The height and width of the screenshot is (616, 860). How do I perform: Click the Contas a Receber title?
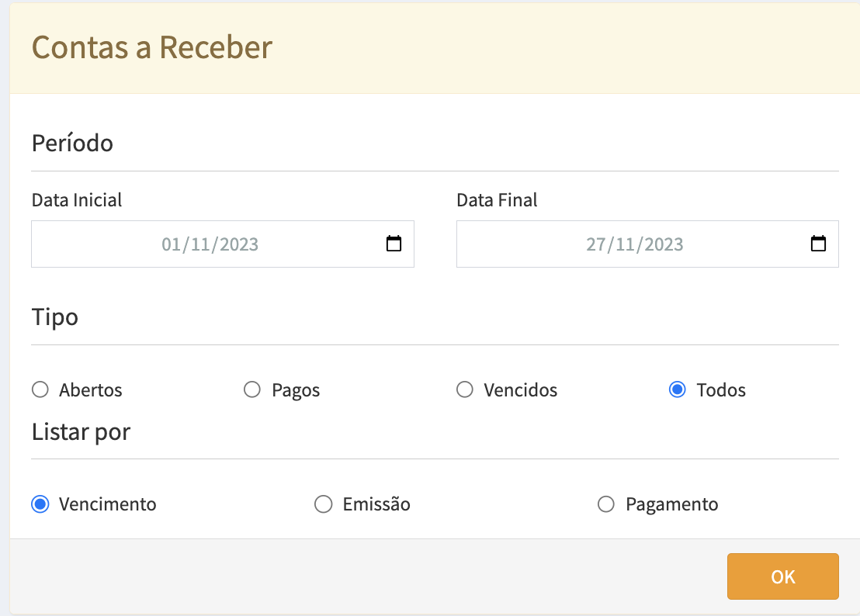(x=152, y=47)
